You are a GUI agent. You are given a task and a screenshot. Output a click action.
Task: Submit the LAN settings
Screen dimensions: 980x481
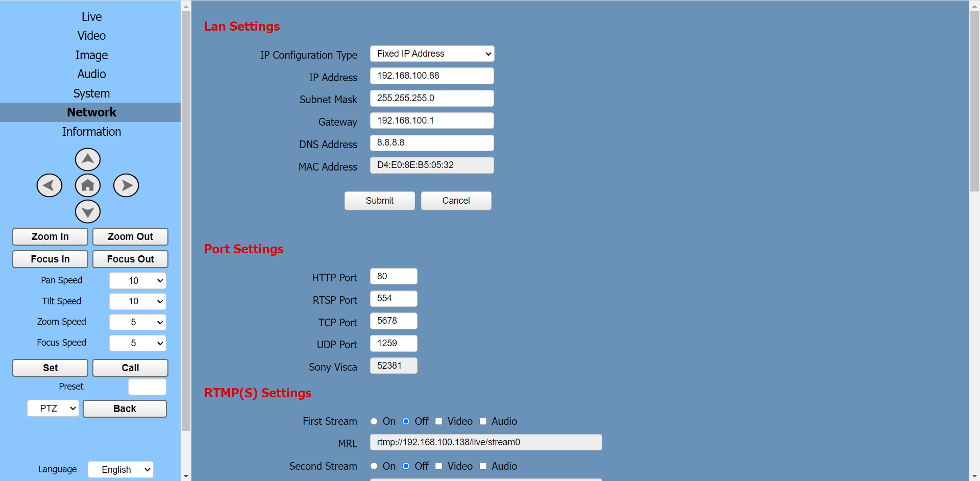coord(380,201)
